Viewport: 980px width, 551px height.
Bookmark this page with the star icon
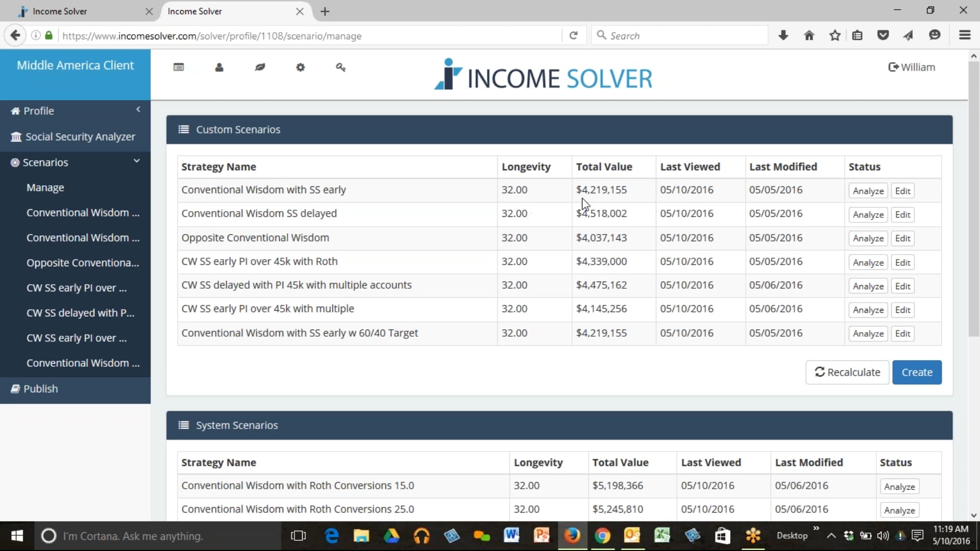835,35
